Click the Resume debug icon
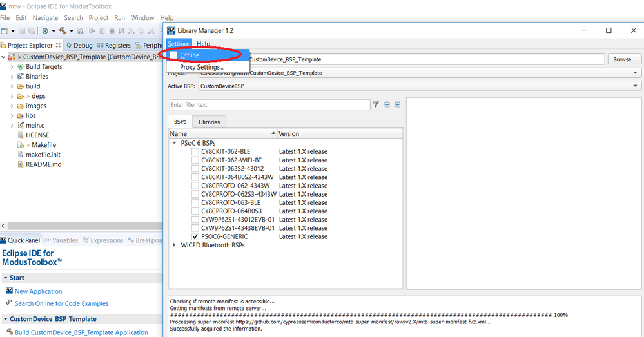644x337 pixels. click(92, 31)
